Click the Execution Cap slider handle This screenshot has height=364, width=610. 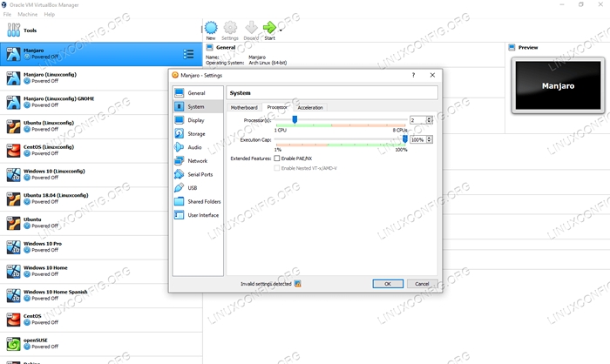tap(405, 139)
